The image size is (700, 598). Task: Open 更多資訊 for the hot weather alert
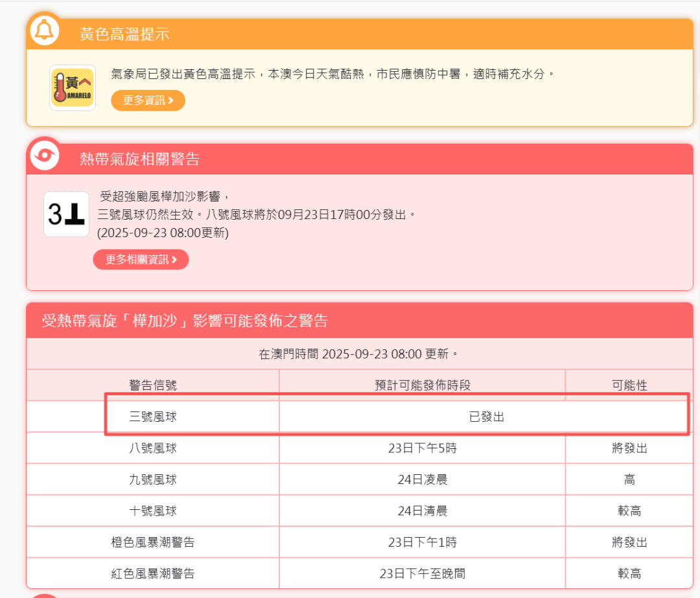pos(148,100)
